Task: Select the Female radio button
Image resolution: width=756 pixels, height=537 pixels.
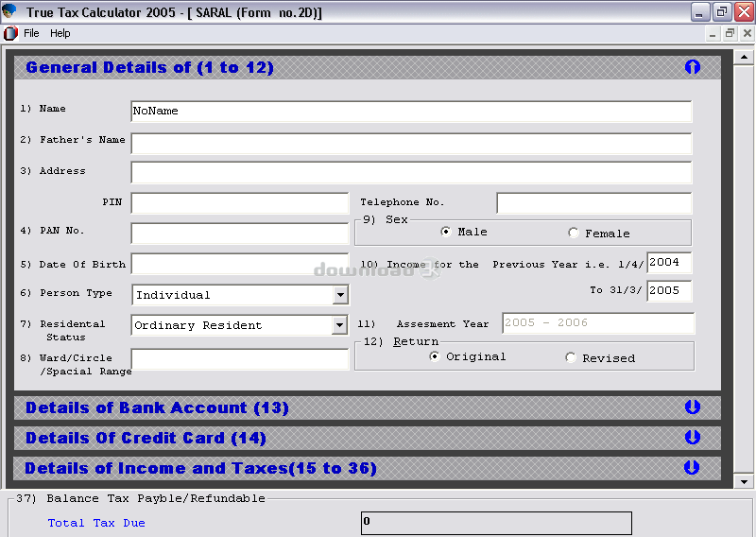Action: pos(574,233)
